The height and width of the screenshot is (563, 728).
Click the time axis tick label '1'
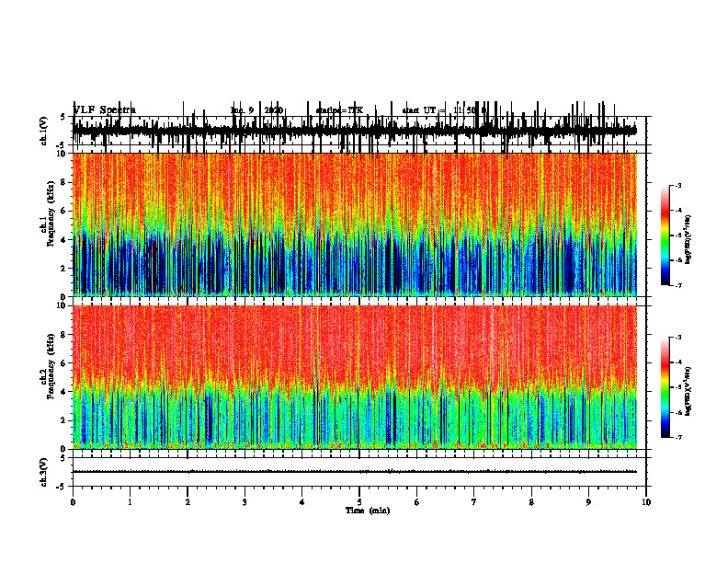[x=130, y=502]
